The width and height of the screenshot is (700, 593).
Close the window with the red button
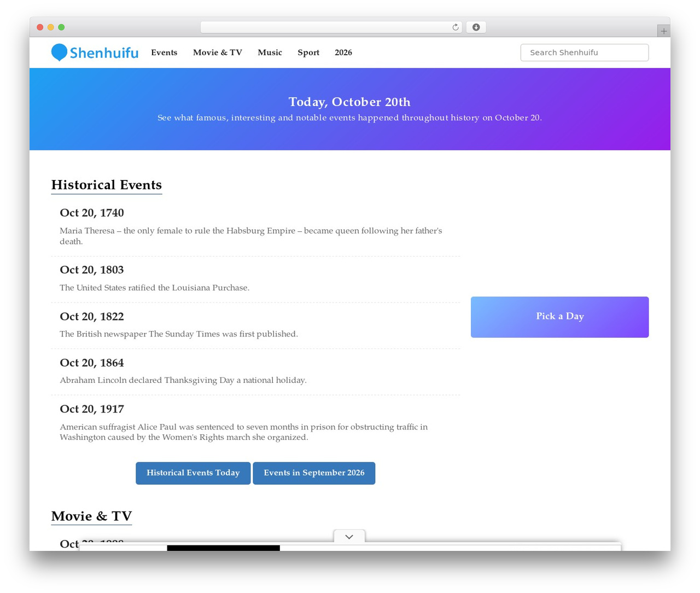(x=40, y=27)
